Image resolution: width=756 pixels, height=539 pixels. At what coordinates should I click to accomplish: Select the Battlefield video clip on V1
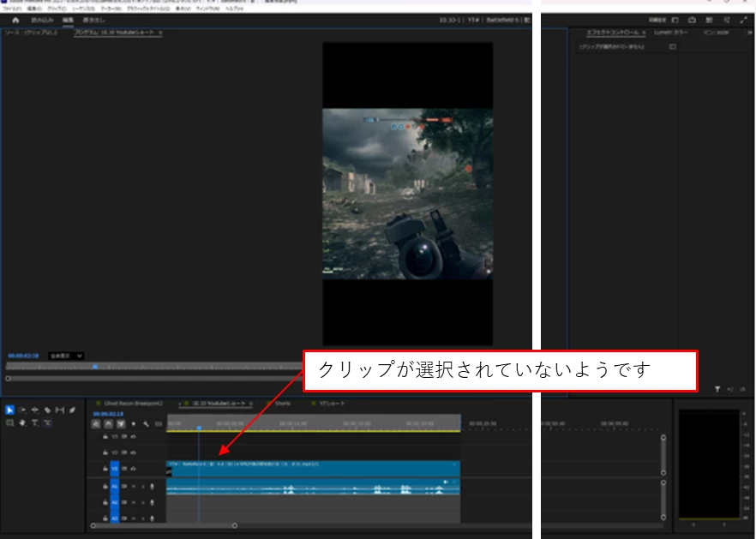314,468
